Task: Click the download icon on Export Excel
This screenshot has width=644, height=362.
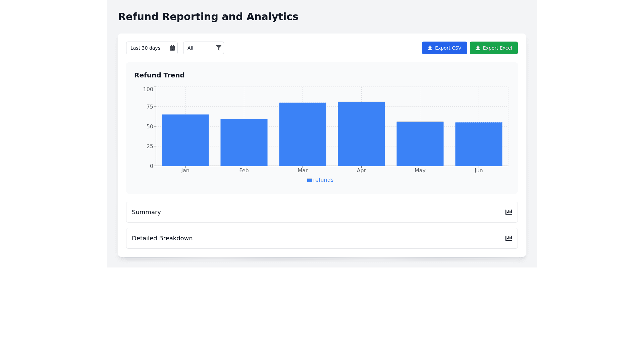Action: tap(478, 48)
